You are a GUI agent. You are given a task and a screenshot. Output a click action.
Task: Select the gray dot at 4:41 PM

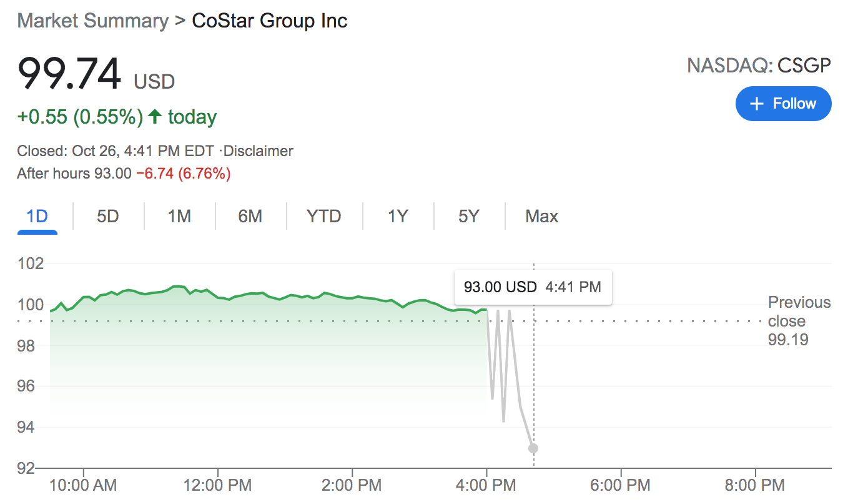click(533, 448)
